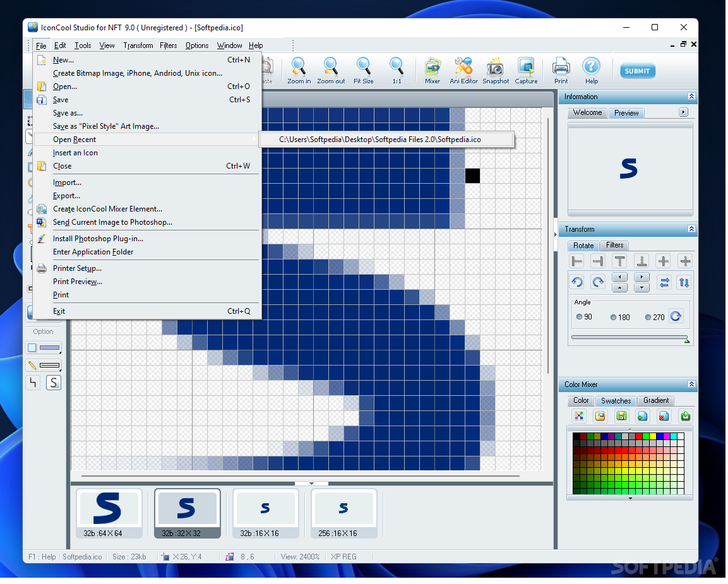Set zoom to 1:1 from the toolbar
This screenshot has height=584, width=728.
point(397,71)
